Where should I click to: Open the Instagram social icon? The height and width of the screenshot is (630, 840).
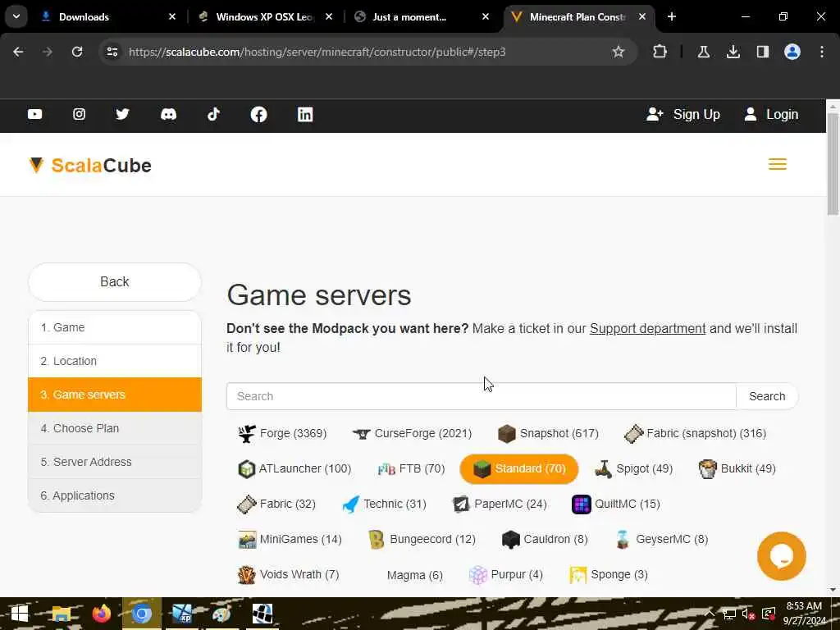[79, 114]
